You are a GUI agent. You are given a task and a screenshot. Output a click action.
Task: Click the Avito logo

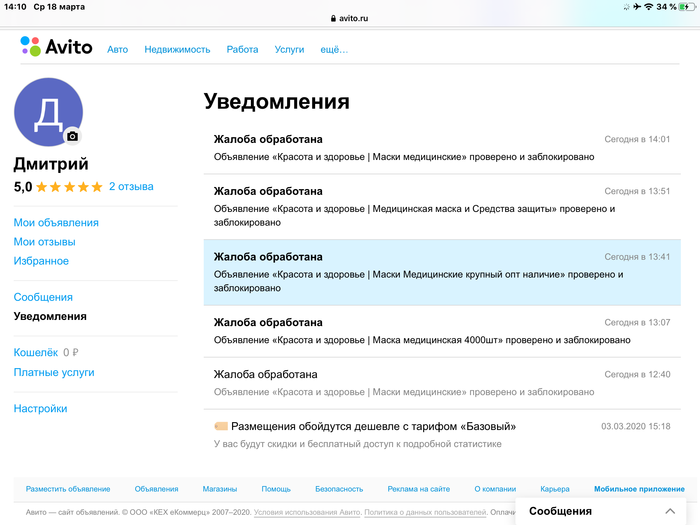click(x=56, y=47)
